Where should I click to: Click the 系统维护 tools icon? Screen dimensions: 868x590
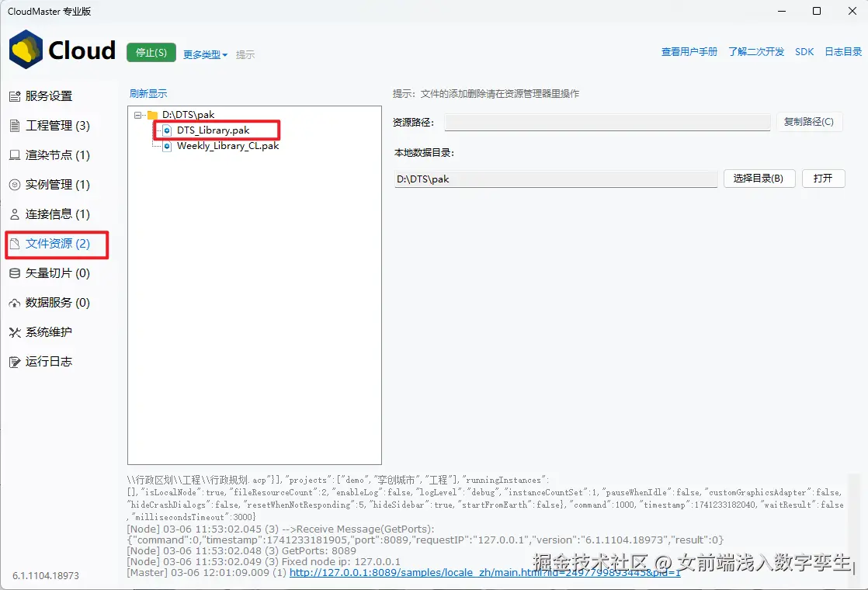[15, 332]
